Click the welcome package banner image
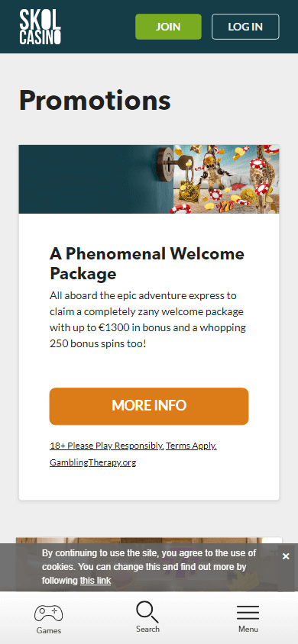Image resolution: width=298 pixels, height=644 pixels. point(149,179)
